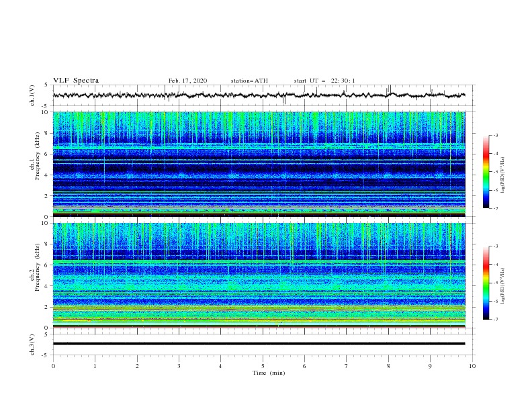Click time axis tick label "7"
This screenshot has height=411, width=532.
pyautogui.click(x=347, y=366)
